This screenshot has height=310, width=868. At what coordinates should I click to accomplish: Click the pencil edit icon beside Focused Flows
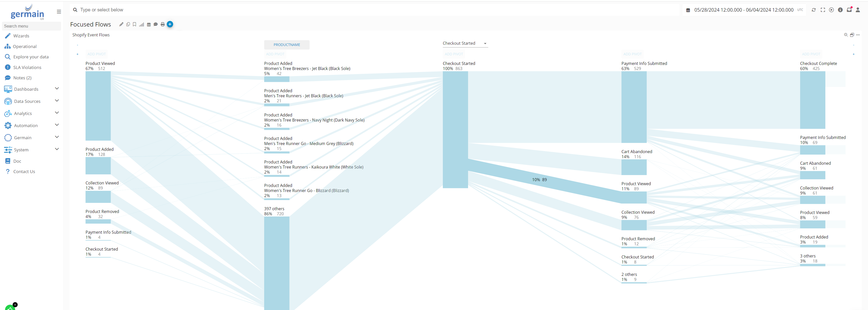(121, 24)
